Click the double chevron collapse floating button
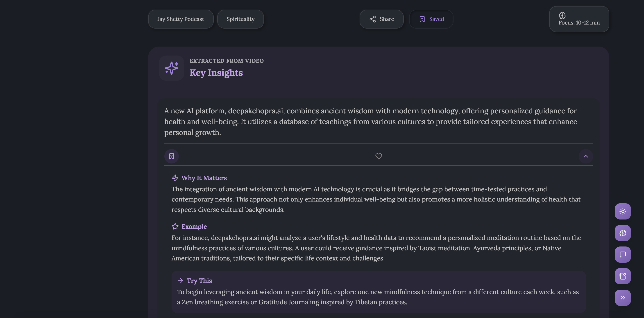Image resolution: width=644 pixels, height=318 pixels. [623, 298]
